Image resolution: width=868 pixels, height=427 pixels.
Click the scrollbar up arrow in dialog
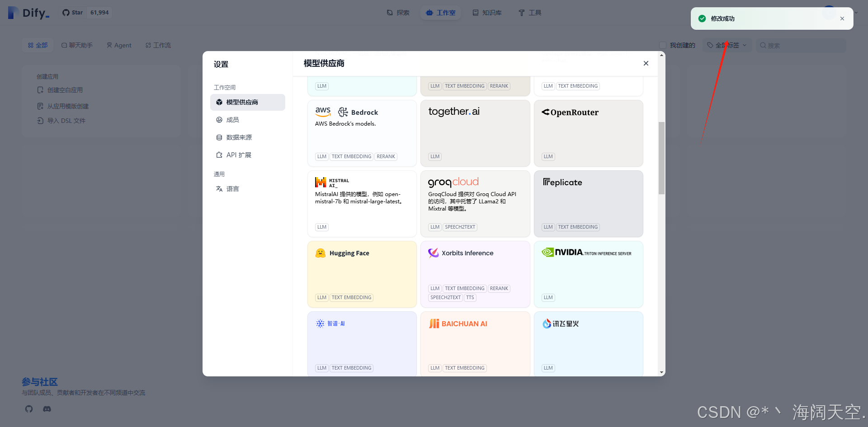pyautogui.click(x=662, y=55)
